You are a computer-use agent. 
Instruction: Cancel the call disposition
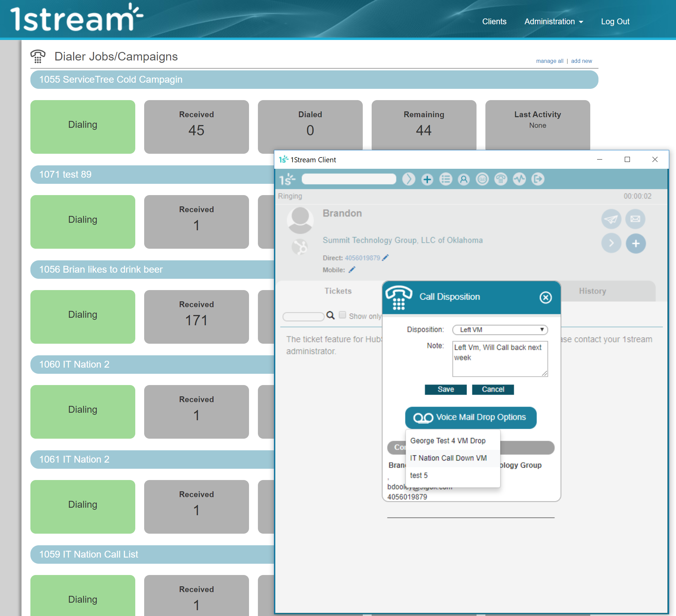493,389
